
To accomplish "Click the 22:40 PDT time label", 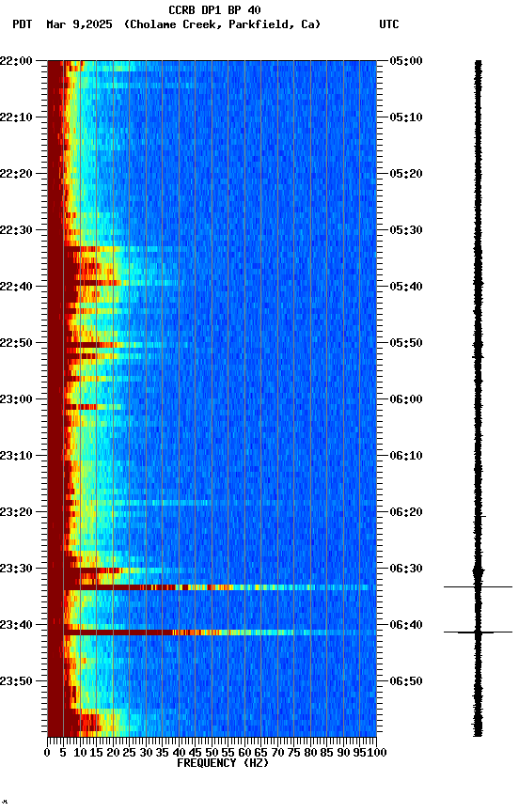I will coord(16,287).
